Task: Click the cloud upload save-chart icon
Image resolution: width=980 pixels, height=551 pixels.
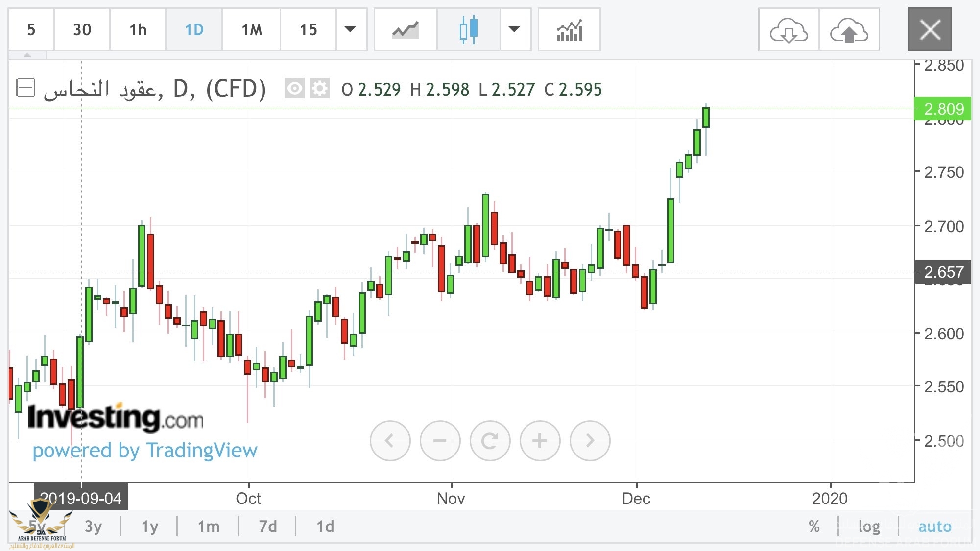Action: (849, 30)
